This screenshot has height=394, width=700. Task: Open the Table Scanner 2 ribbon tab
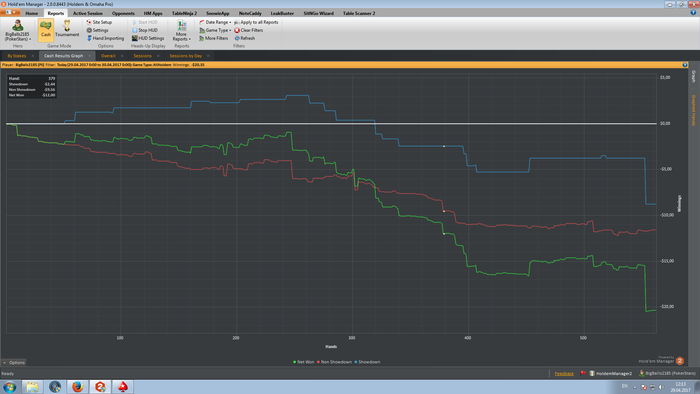pyautogui.click(x=359, y=13)
